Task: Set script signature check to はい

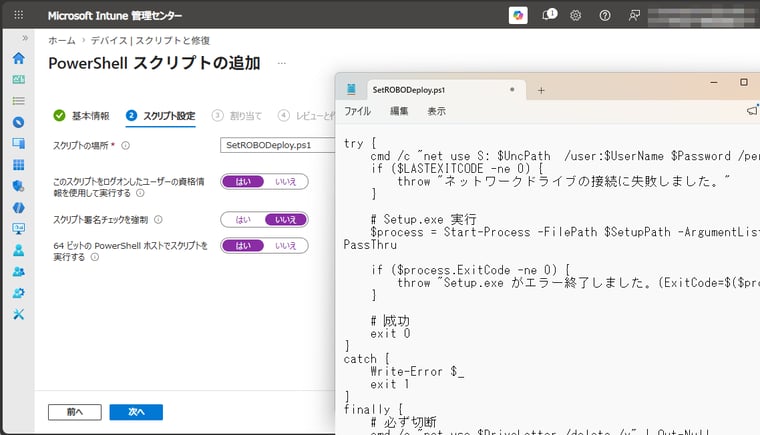Action: (x=243, y=220)
